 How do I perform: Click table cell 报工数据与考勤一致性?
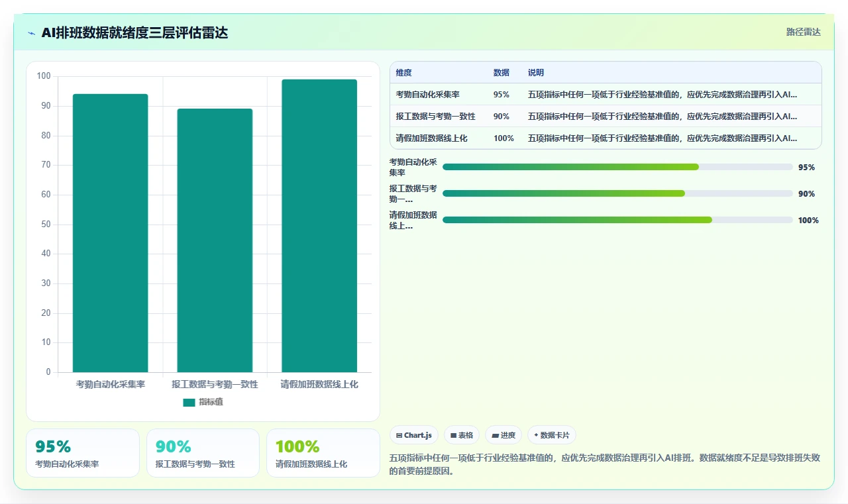[x=435, y=117]
